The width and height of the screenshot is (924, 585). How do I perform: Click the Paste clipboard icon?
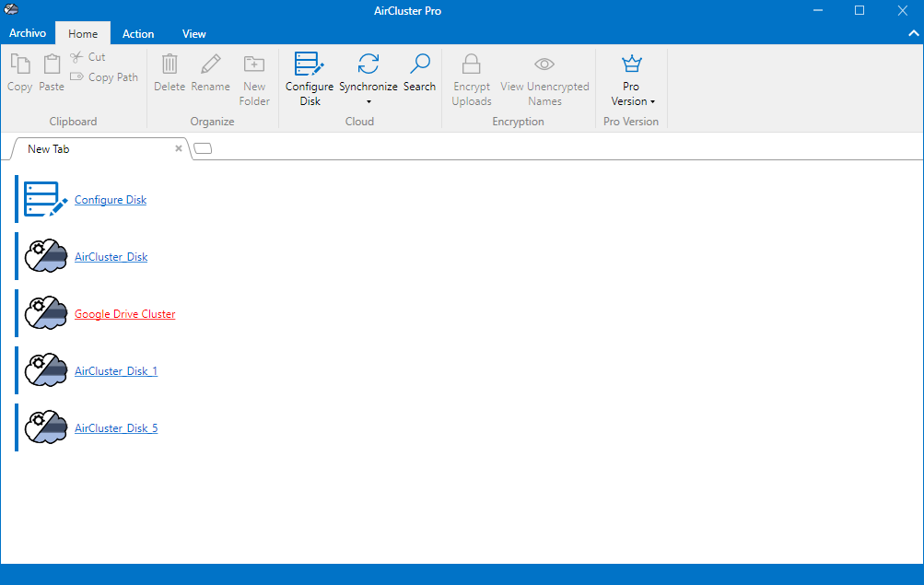coord(52,64)
